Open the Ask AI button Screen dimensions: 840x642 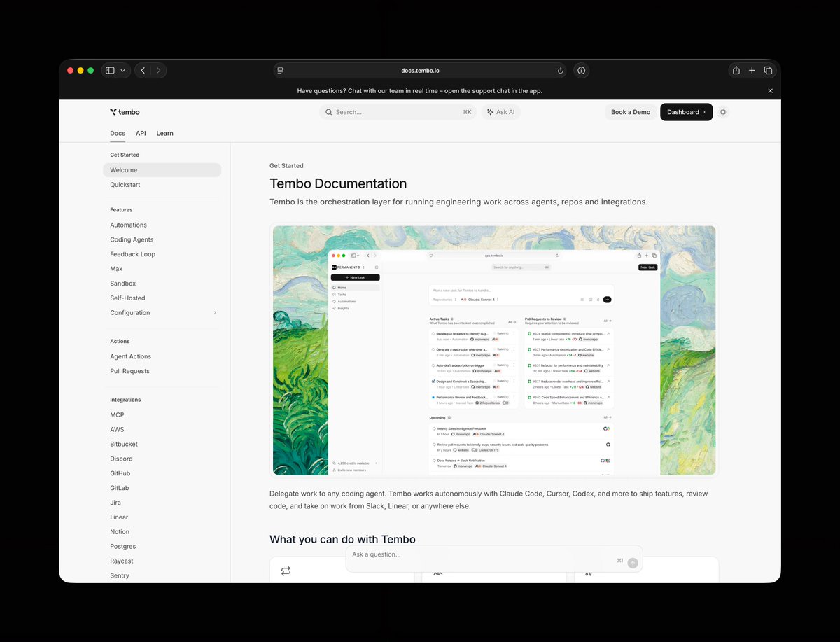[x=500, y=112]
